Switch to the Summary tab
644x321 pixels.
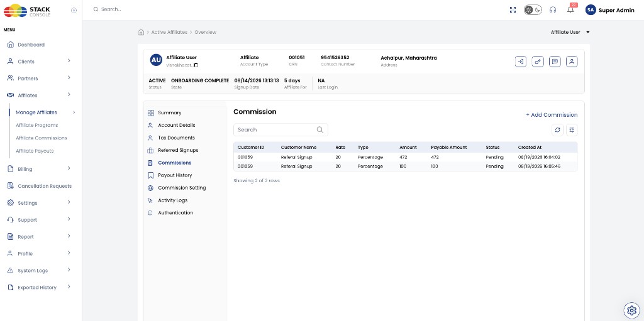coord(169,113)
